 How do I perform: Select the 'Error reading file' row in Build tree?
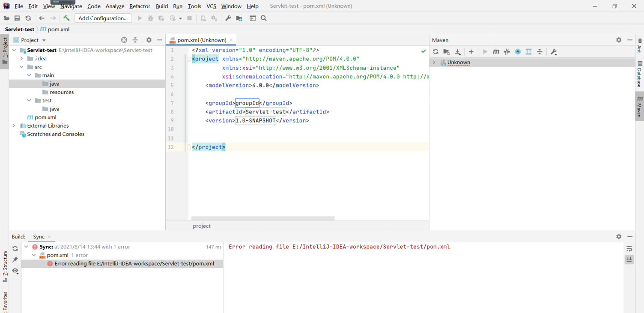(122, 263)
